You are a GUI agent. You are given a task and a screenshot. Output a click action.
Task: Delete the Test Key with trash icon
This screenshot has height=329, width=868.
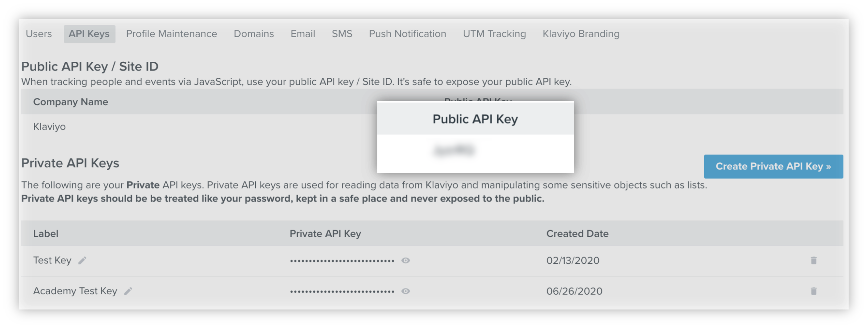click(813, 260)
